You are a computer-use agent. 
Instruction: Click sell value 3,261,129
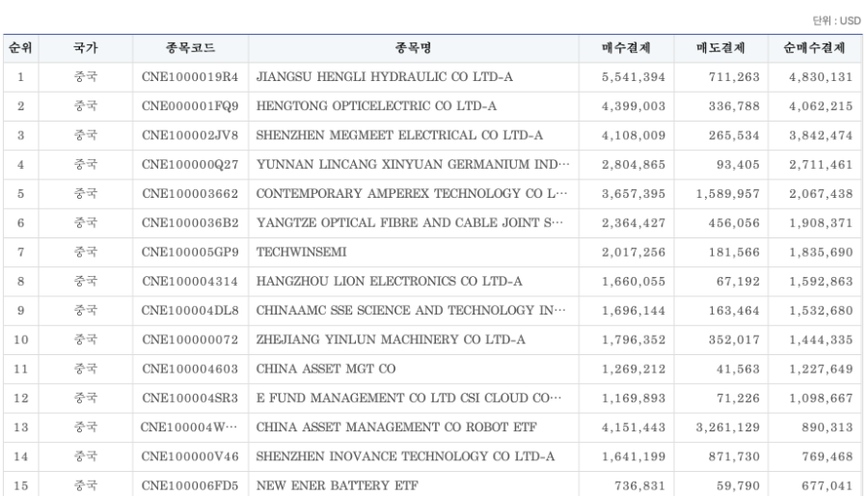point(728,427)
